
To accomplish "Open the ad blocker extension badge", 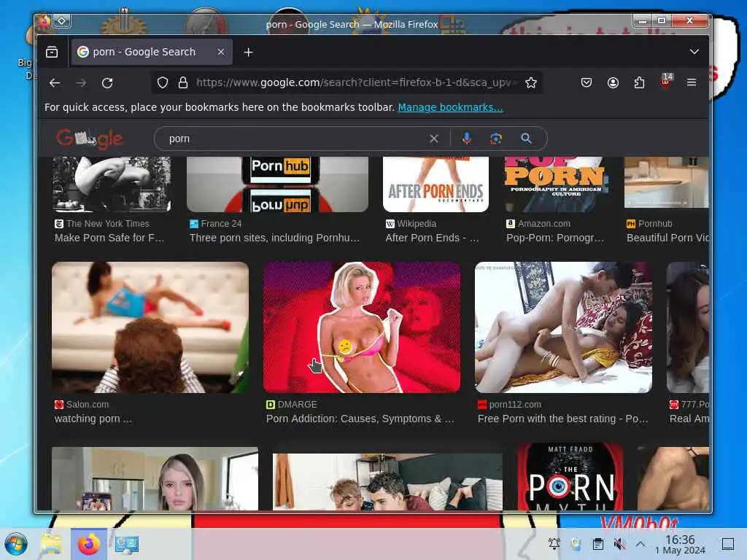I will [x=667, y=80].
